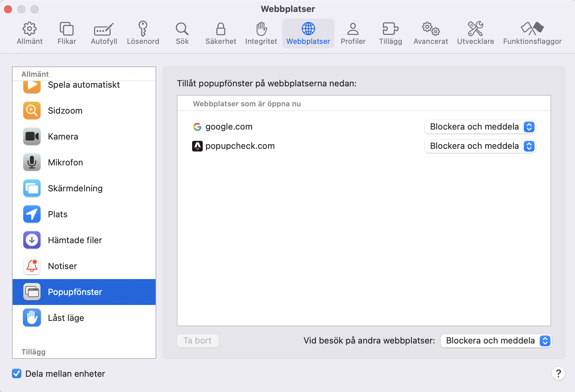Open the Integritet hand preferences

point(261,33)
